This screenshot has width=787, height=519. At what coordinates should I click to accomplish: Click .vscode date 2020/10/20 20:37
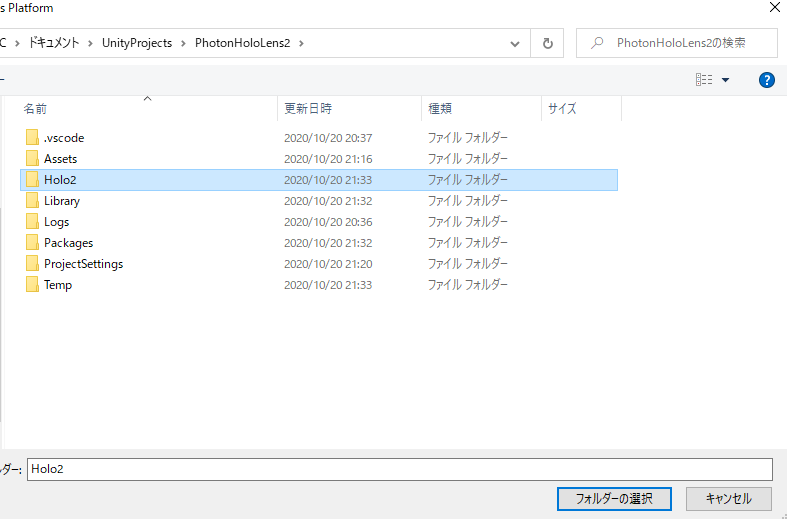point(328,138)
